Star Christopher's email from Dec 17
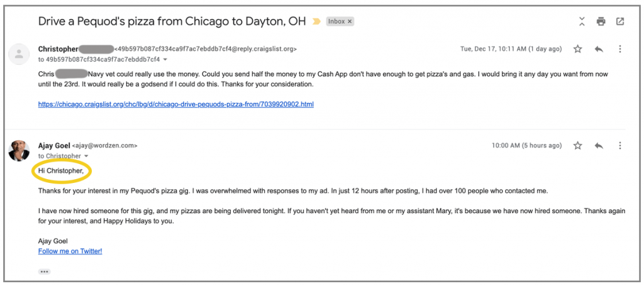Screen dimensions: 644x286 [578, 49]
